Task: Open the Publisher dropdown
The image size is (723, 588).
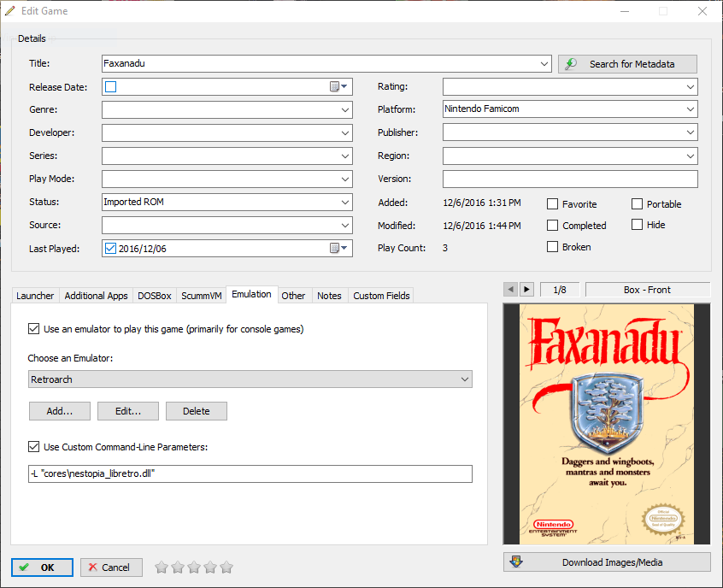Action: [691, 132]
